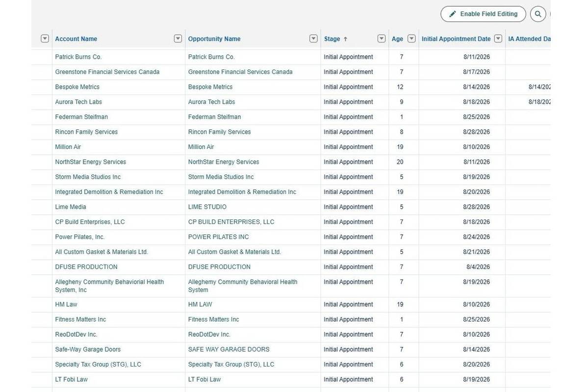Open Rincon Family Services account link
This screenshot has width=585, height=392.
click(x=86, y=132)
